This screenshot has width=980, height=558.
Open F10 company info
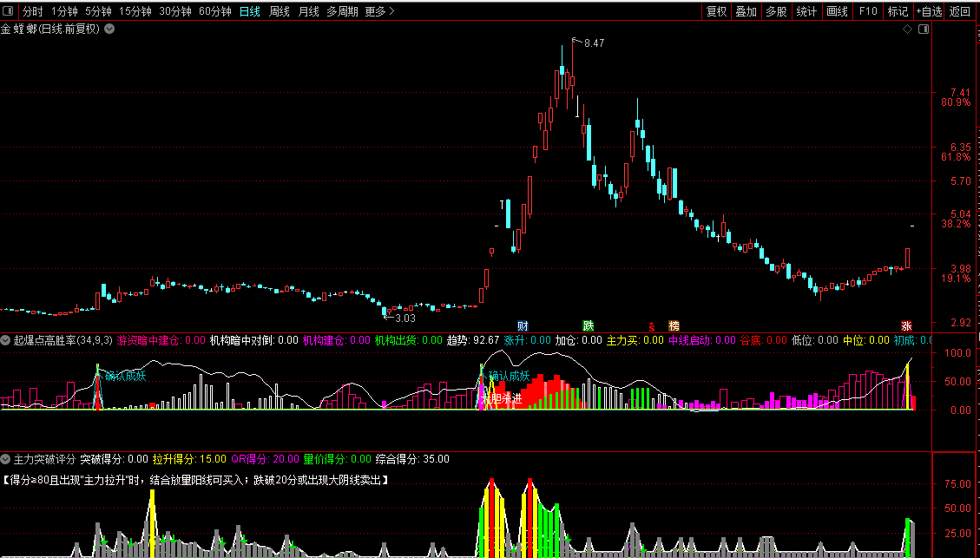point(868,11)
